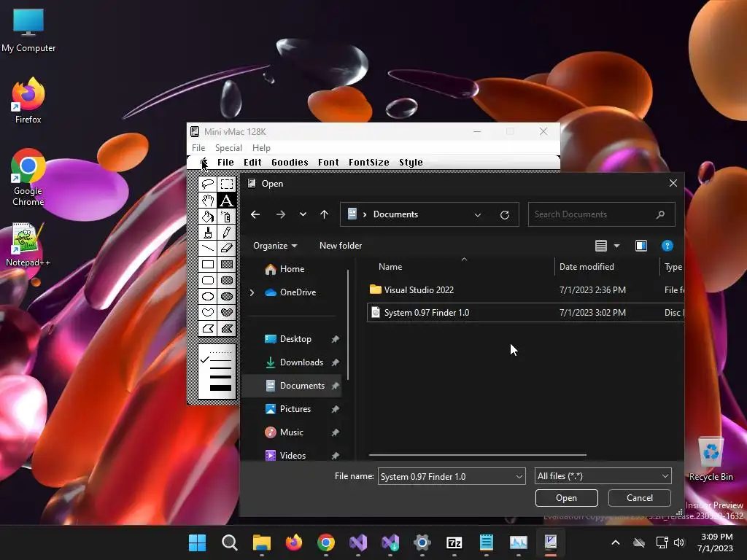Select the hollow Polygon tool
Screen dimensions: 747x560
tap(208, 329)
